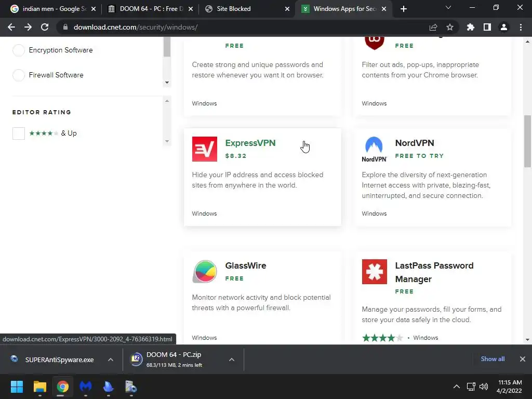Click Show all downloads
The image size is (532, 399).
click(x=493, y=359)
